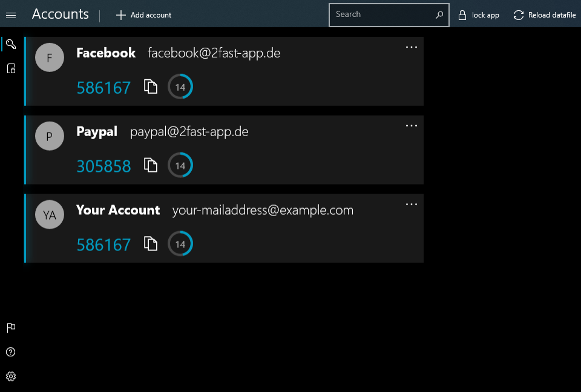Click the Your Account code 586167
Image resolution: width=581 pixels, height=392 pixels.
(x=103, y=245)
